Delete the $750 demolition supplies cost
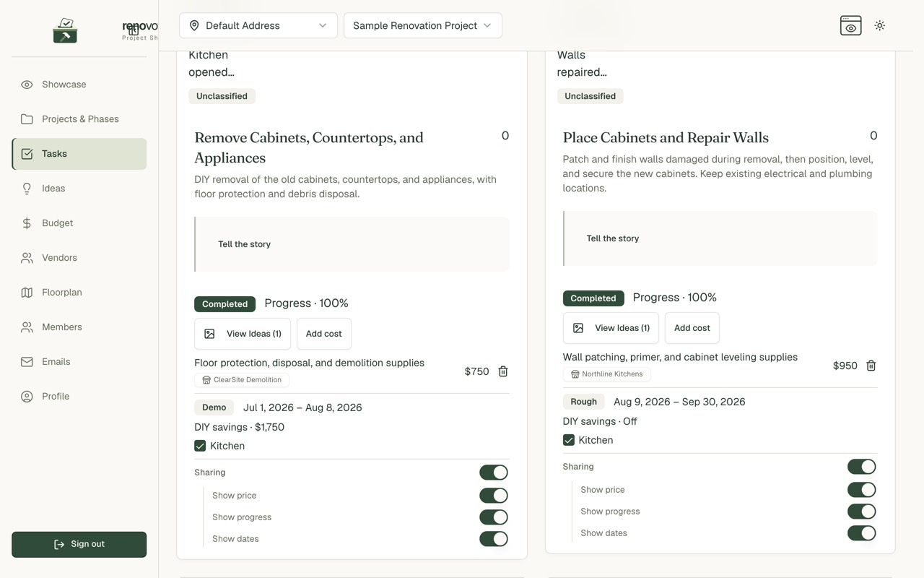 (503, 371)
